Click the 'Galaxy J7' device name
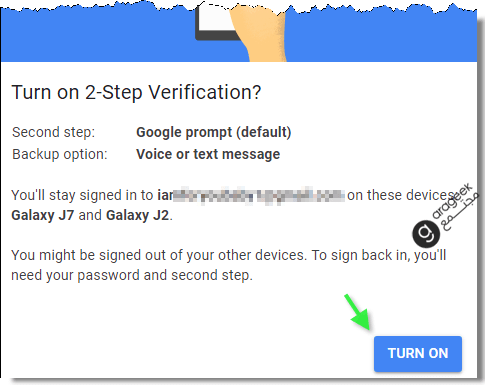Screen dimensions: 485x385 coord(42,215)
